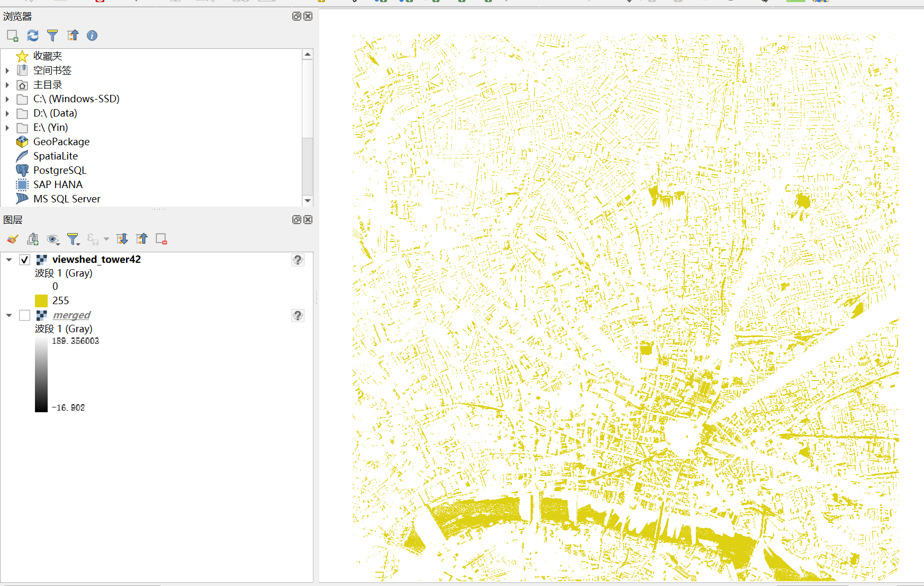Viewport: 924px width, 586px height.
Task: Expand C:\ (Windows-SSD) drive node
Action: 7,99
